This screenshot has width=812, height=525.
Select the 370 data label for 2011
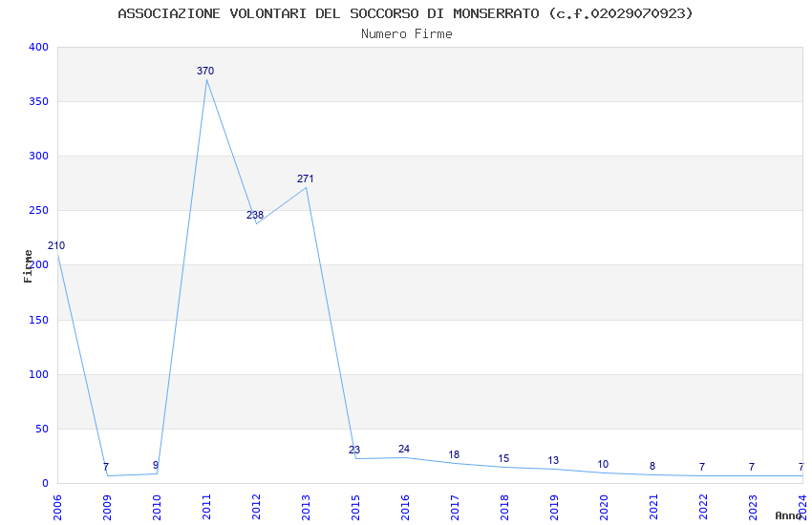[x=205, y=71]
